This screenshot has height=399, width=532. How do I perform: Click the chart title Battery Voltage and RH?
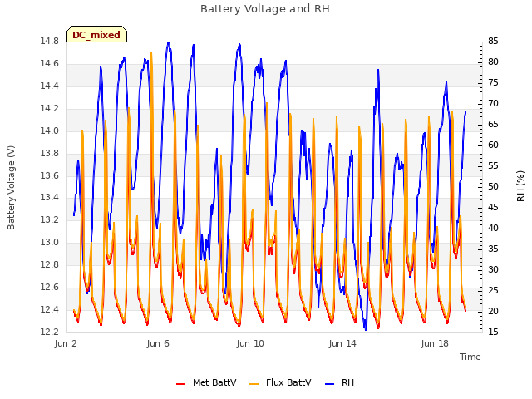coord(265,9)
